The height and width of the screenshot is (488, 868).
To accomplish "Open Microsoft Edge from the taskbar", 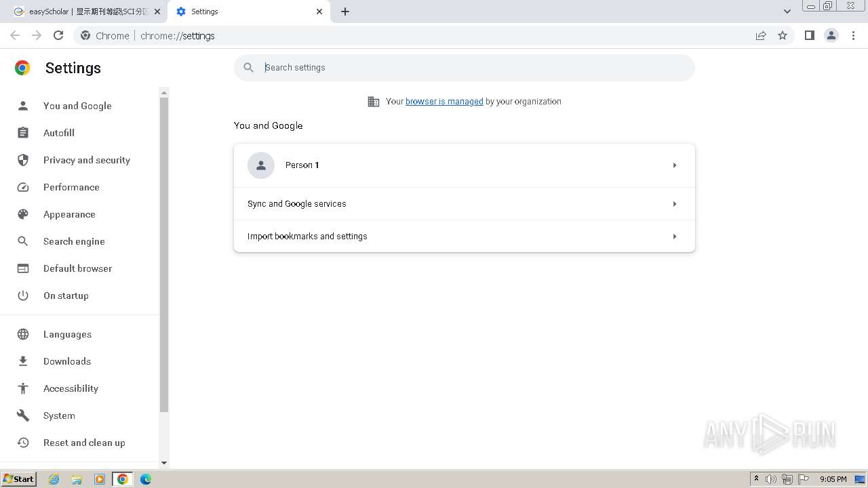I will 146,479.
